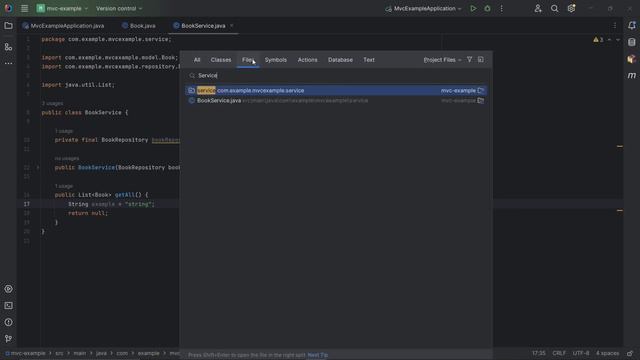Open the Structure tool window icon
The height and width of the screenshot is (360, 640).
click(8, 47)
